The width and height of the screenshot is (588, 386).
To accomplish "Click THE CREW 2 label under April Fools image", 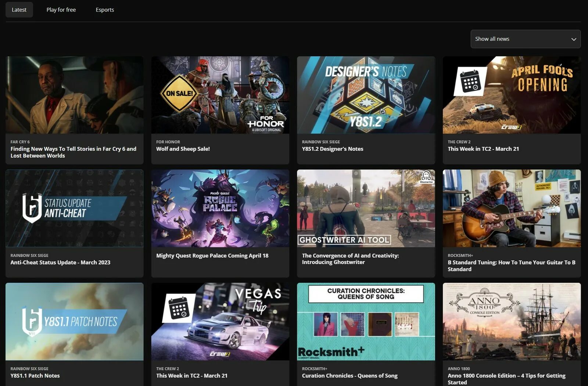I will (x=459, y=142).
